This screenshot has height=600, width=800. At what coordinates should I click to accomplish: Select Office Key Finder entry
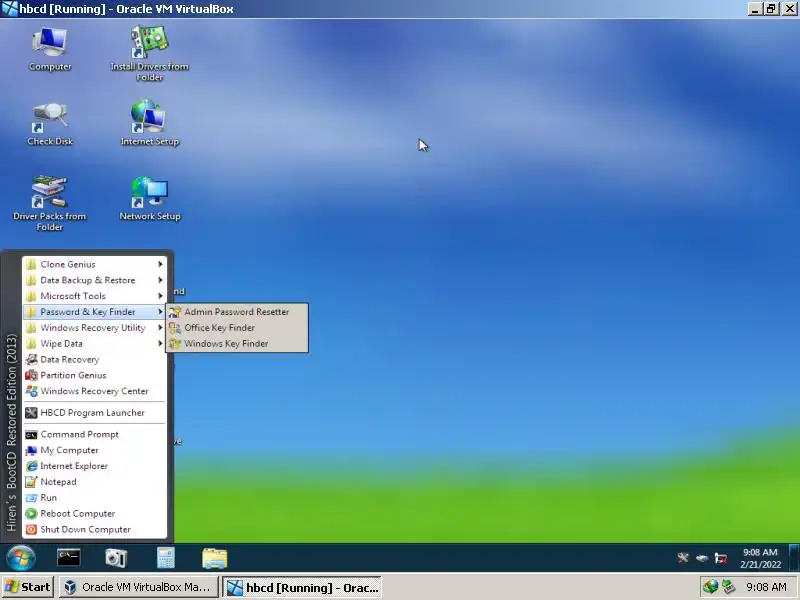[237, 328]
